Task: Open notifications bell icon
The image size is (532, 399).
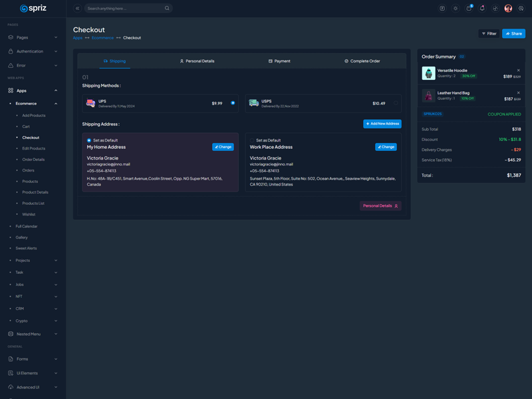Action: [x=482, y=9]
